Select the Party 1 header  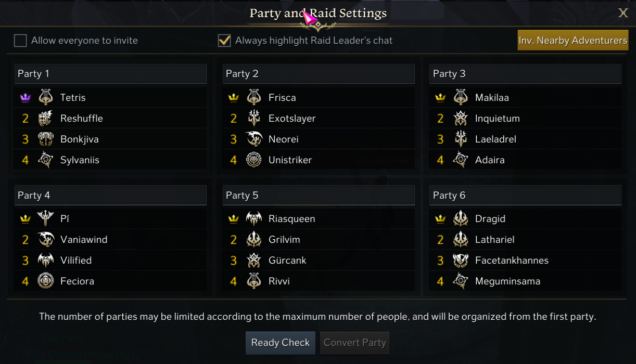pos(110,74)
